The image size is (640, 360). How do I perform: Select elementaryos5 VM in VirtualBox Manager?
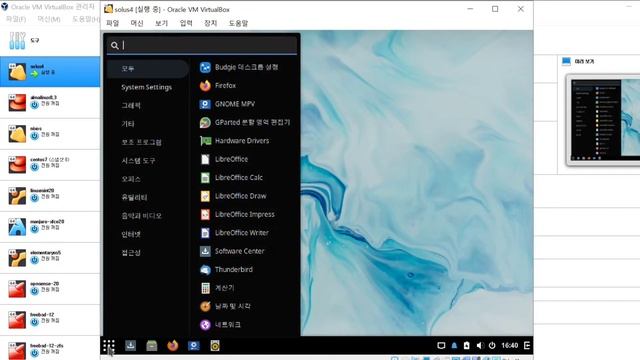(x=50, y=258)
